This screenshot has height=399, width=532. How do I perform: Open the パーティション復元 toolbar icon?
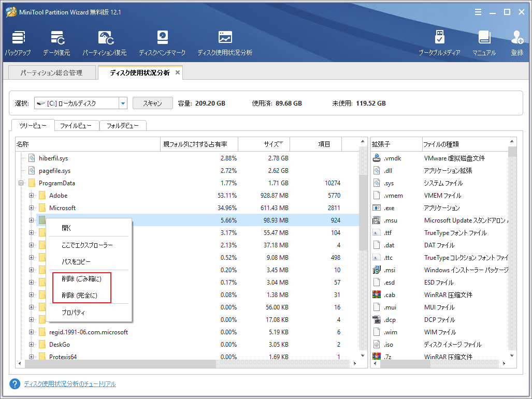click(x=105, y=43)
